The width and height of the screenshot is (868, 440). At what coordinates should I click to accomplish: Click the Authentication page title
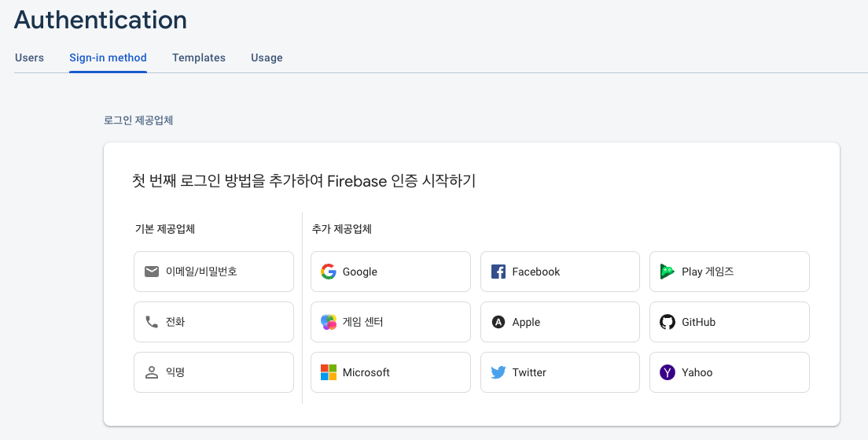pos(101,20)
